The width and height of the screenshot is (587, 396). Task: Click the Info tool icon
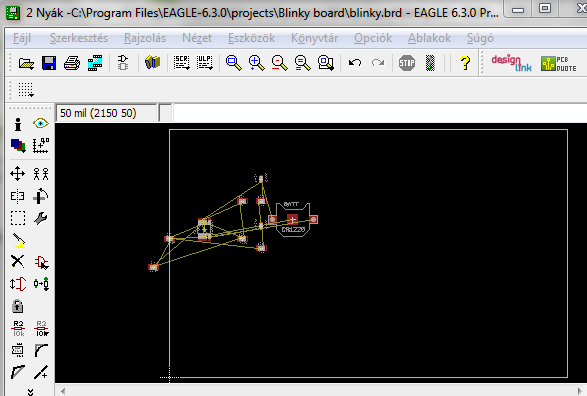click(18, 124)
